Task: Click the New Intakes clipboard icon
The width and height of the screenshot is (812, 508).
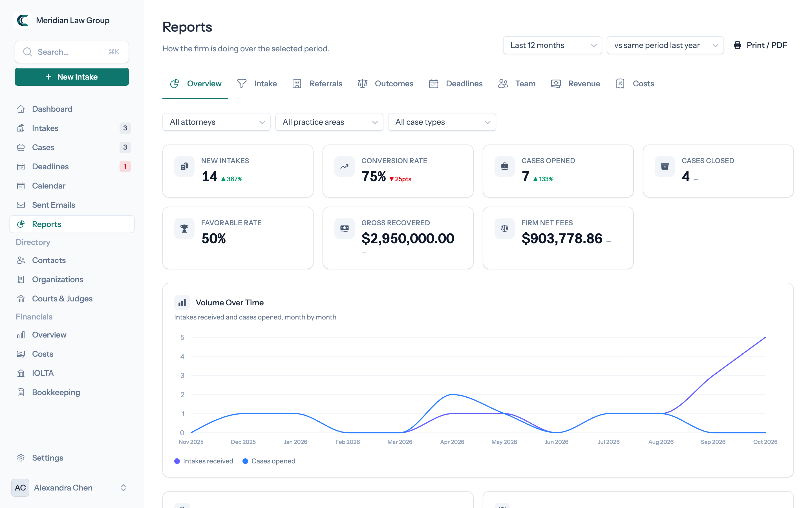Action: coord(184,166)
